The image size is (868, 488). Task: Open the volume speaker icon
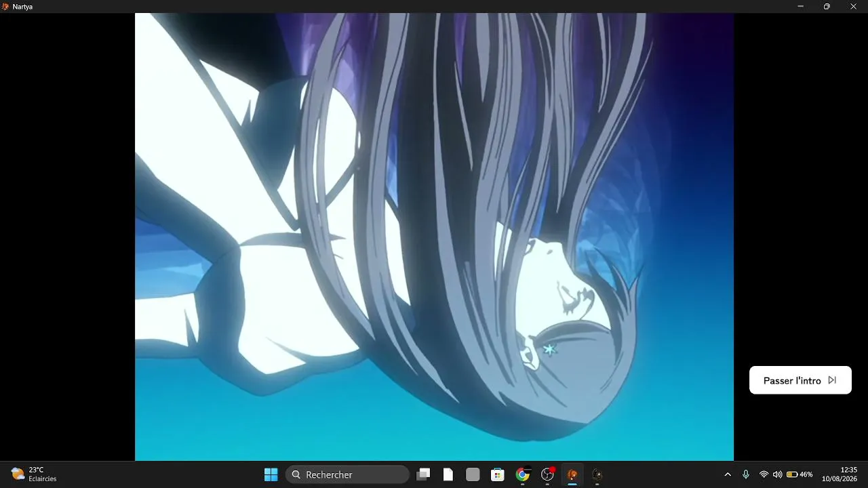[x=777, y=474]
